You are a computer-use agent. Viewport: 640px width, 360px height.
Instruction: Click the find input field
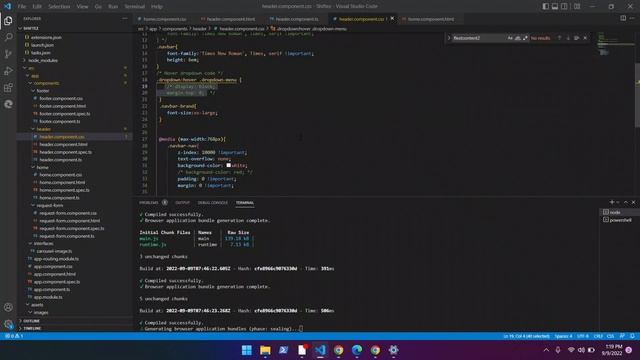[x=479, y=38]
